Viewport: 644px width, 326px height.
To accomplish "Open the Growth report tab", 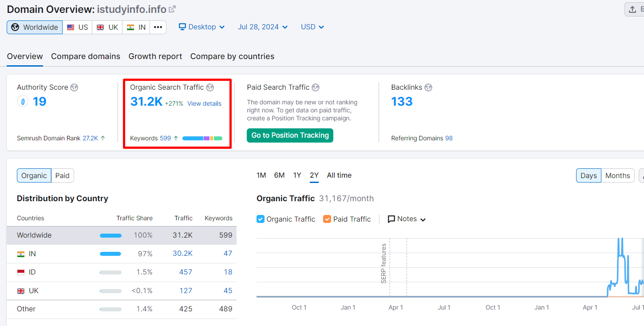I will [155, 56].
